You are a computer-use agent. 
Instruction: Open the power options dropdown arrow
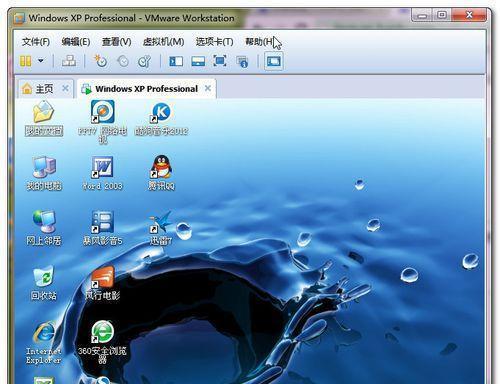(41, 61)
